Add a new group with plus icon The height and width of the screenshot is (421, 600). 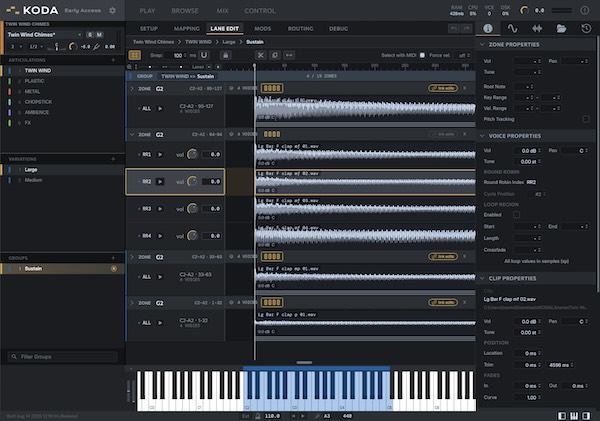[113, 258]
